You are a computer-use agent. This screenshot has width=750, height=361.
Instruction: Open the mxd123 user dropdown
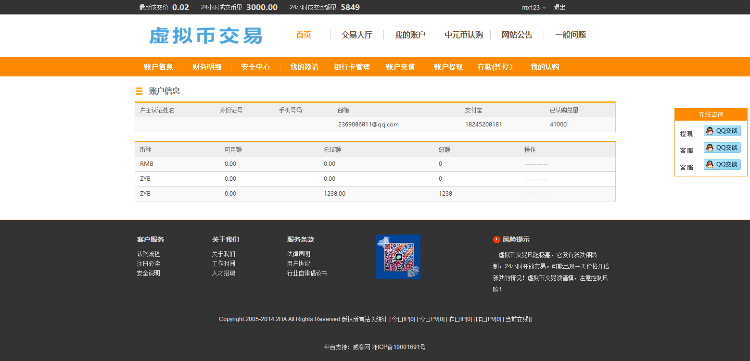pyautogui.click(x=533, y=7)
